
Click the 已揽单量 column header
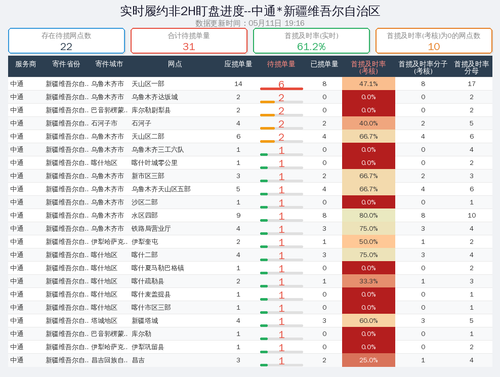click(324, 64)
